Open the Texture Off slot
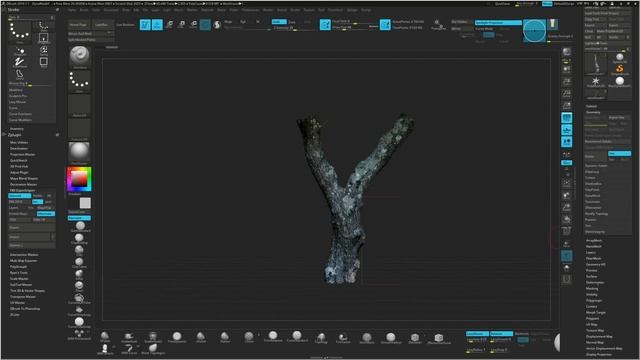The image size is (640, 360). point(80,129)
